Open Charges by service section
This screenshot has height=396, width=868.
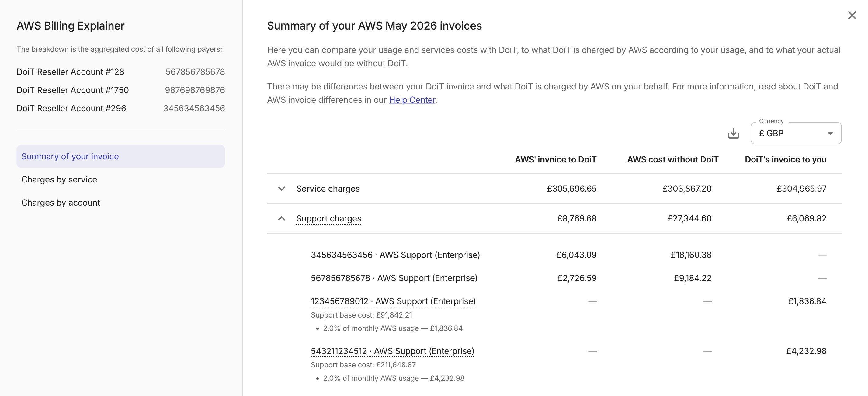coord(59,180)
